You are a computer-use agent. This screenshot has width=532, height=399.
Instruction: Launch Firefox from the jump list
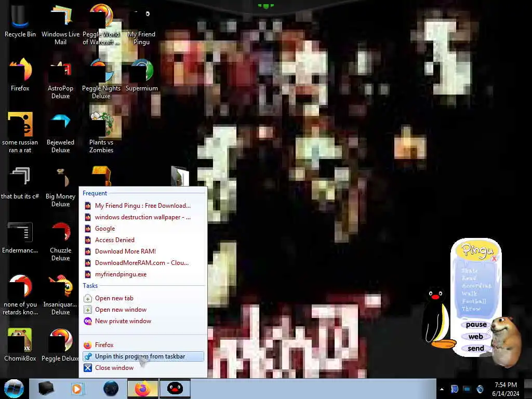pos(143,345)
